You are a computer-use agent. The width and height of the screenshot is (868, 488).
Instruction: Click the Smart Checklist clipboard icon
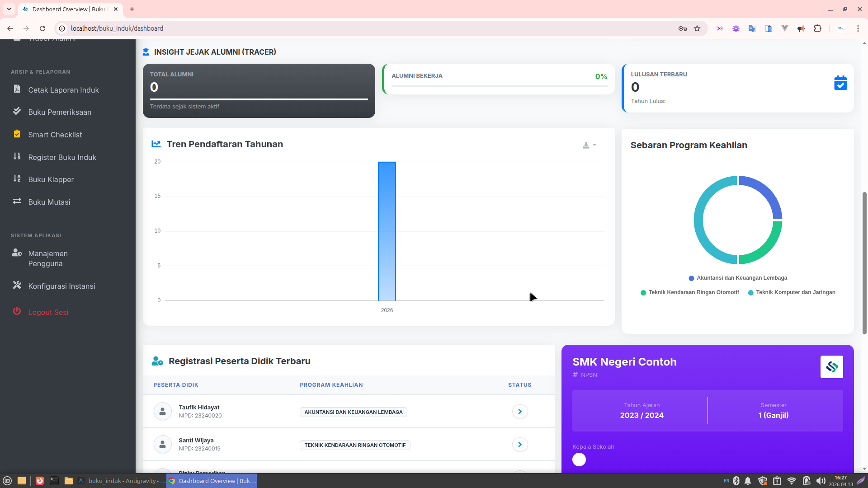[x=17, y=134]
